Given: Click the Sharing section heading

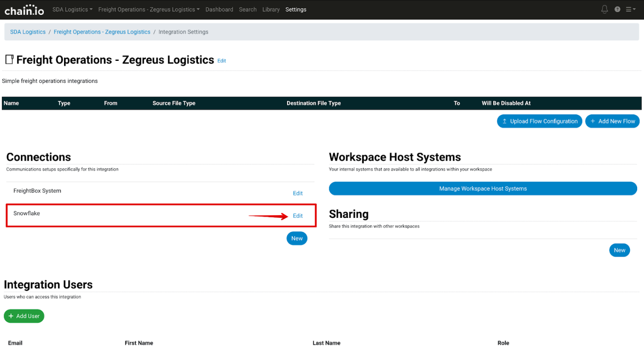Looking at the screenshot, I should click(349, 214).
